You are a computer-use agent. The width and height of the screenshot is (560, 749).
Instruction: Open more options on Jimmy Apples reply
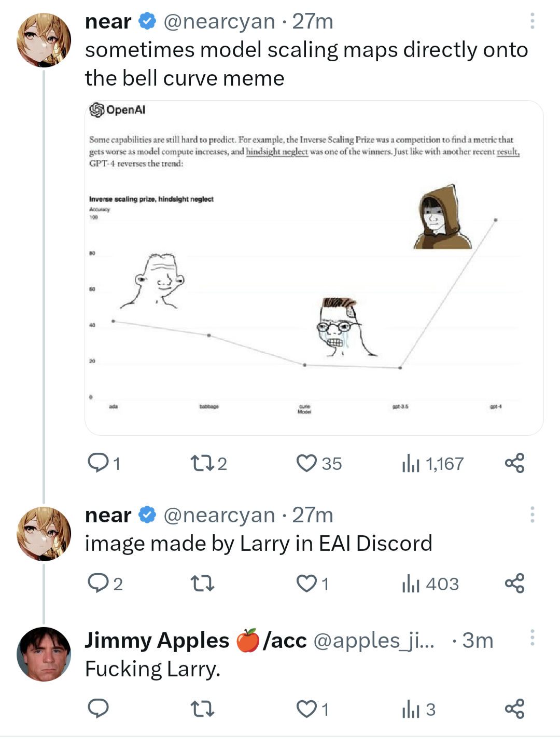[532, 638]
